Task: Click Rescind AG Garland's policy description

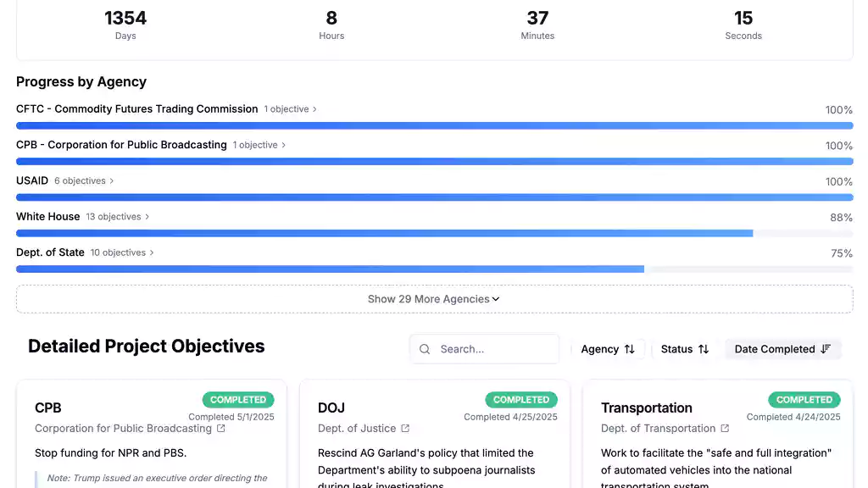Action: tap(427, 469)
